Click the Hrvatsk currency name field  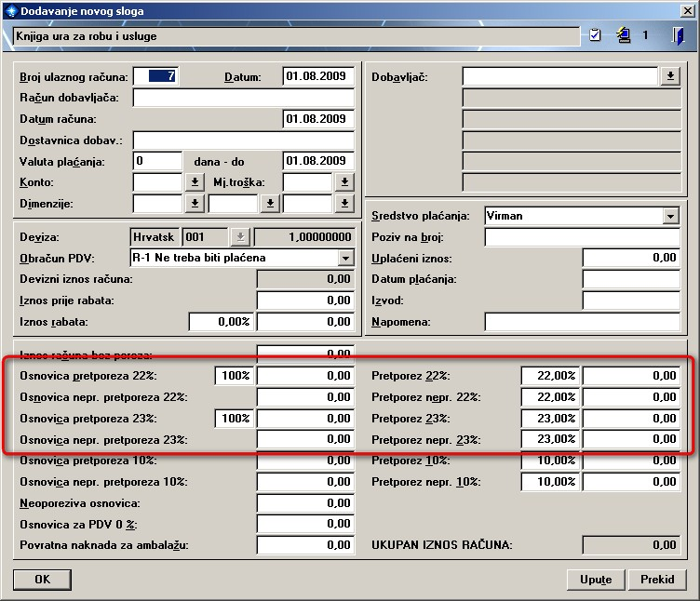pyautogui.click(x=155, y=237)
